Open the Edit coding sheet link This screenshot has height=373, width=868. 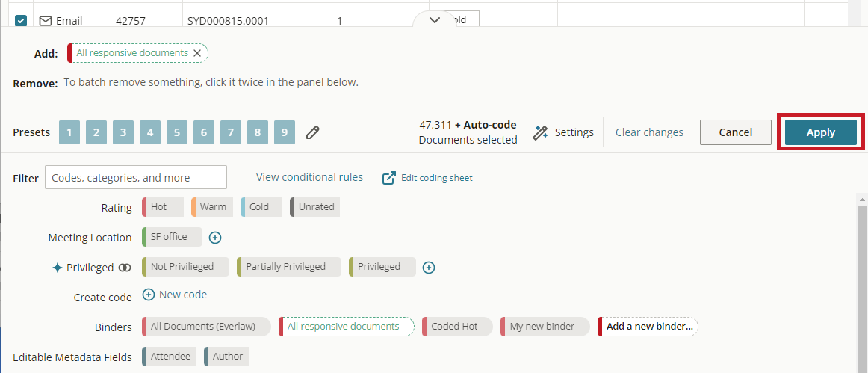coord(437,178)
